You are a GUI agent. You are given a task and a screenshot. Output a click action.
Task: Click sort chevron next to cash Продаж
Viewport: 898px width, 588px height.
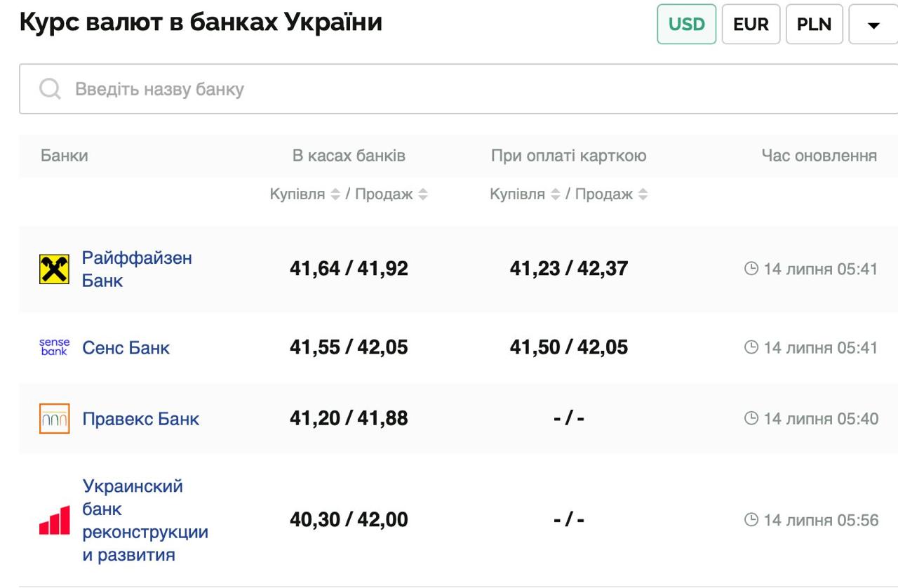point(423,194)
